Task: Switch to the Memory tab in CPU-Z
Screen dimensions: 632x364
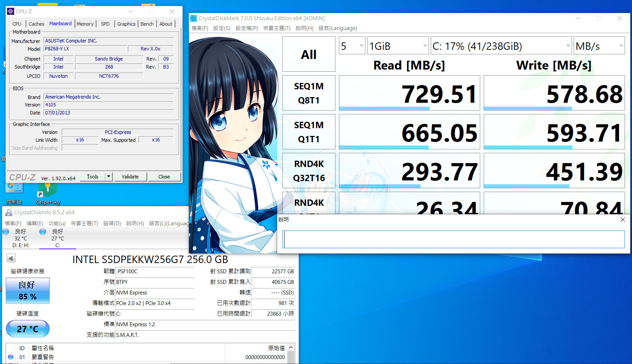Action: [x=85, y=24]
